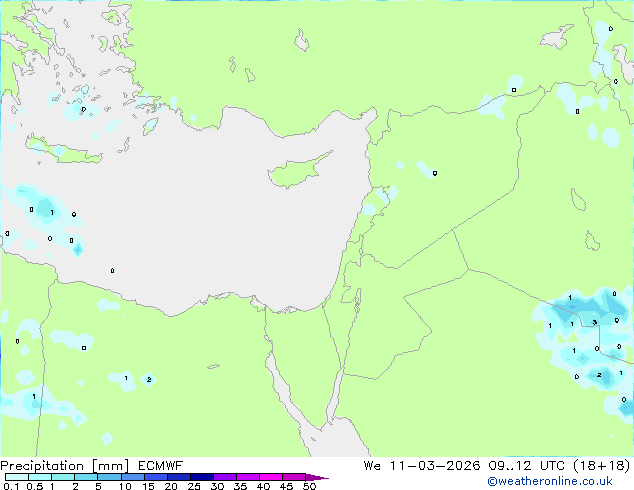Pick the 15–20 mm blue legend swatch
The height and width of the screenshot is (490, 634).
pyautogui.click(x=155, y=477)
